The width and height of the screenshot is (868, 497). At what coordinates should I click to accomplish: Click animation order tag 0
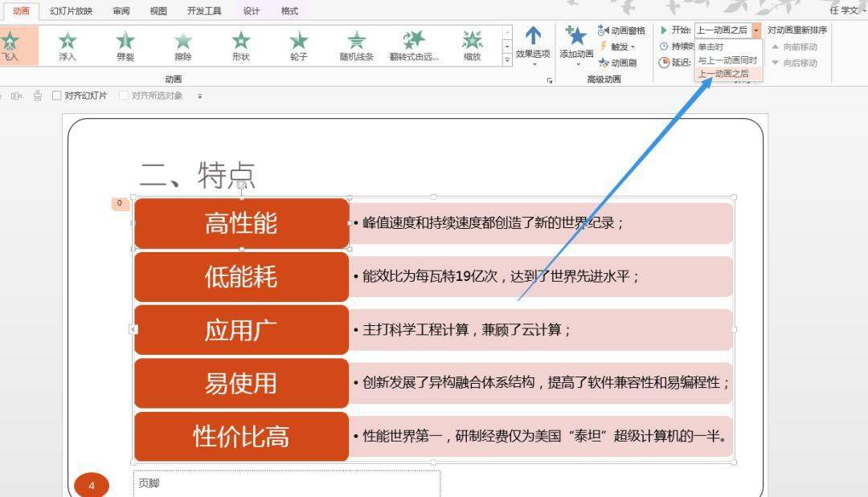(x=120, y=203)
